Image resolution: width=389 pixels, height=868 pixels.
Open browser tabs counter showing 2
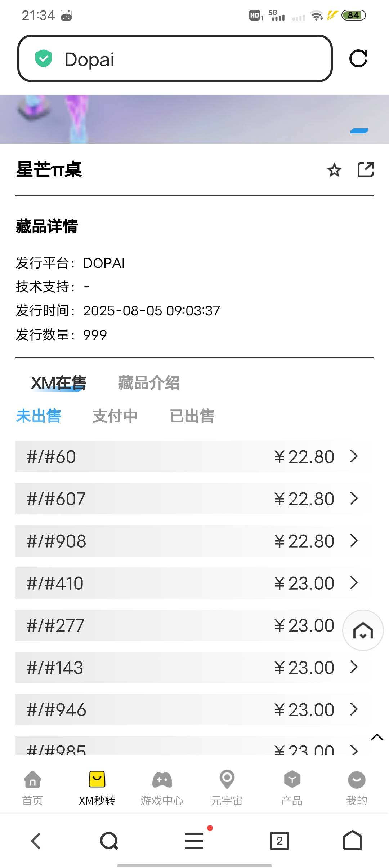click(x=280, y=841)
